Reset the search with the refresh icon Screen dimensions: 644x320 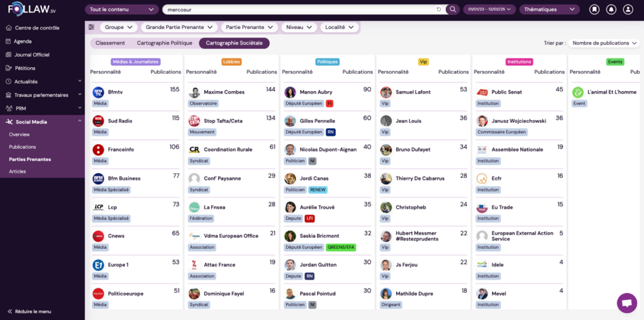[439, 9]
